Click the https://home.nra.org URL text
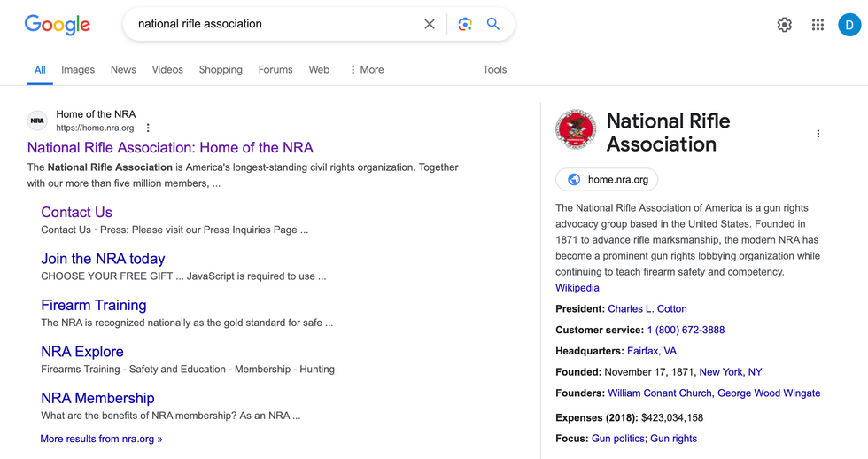The height and width of the screenshot is (459, 868). coord(95,128)
